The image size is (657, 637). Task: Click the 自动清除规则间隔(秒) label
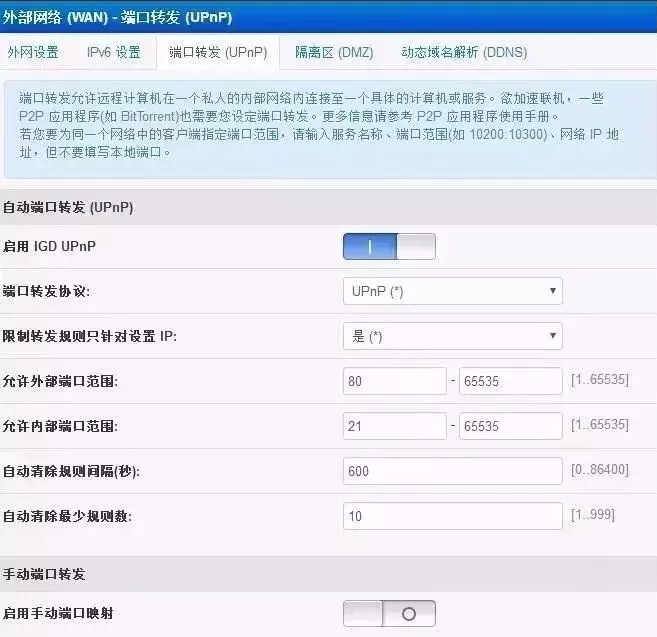(x=71, y=471)
